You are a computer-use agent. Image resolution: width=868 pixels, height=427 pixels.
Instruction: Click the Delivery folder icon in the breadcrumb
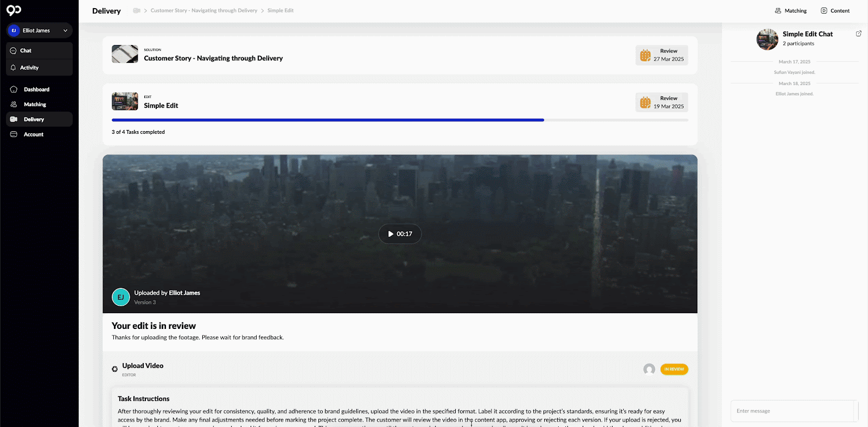click(x=137, y=11)
